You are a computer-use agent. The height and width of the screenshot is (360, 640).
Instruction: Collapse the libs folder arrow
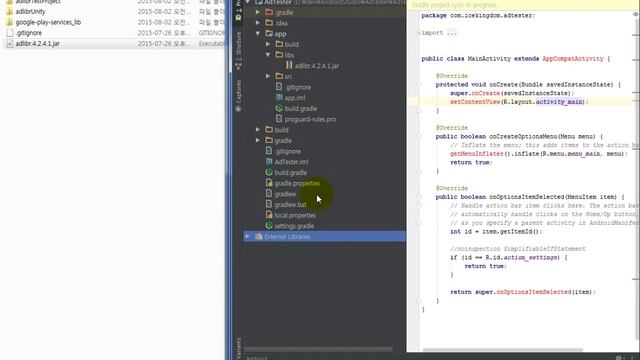[268, 55]
